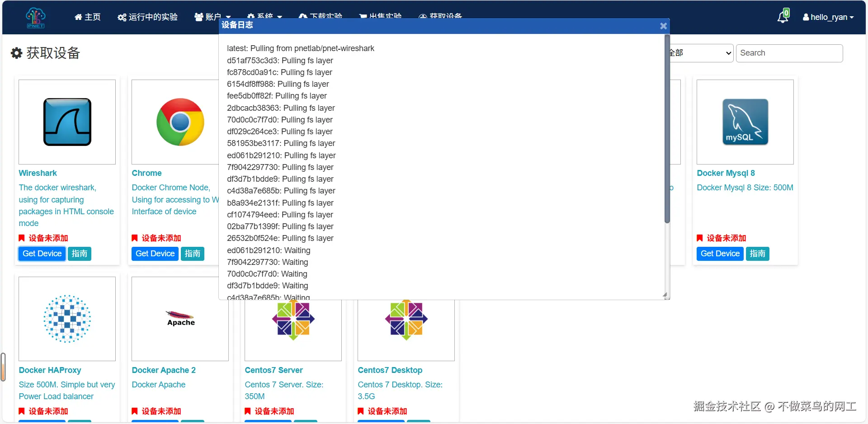Open the Docker Apache 2 title link
This screenshot has width=868, height=424.
[164, 370]
